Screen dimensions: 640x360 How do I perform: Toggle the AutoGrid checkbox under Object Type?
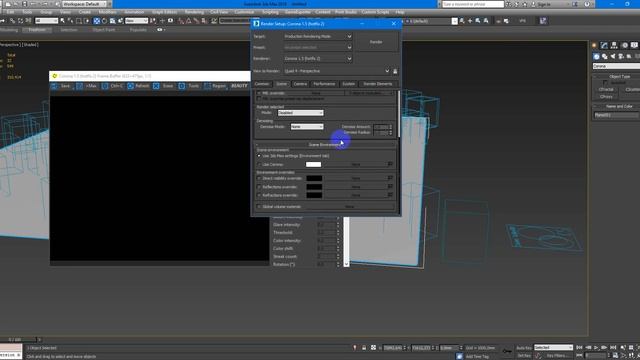(x=605, y=82)
